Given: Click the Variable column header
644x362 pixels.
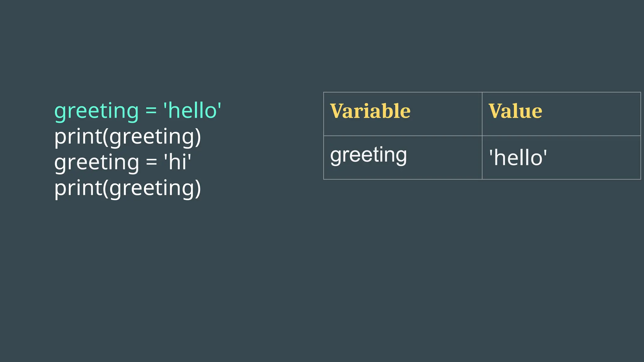Looking at the screenshot, I should 370,111.
